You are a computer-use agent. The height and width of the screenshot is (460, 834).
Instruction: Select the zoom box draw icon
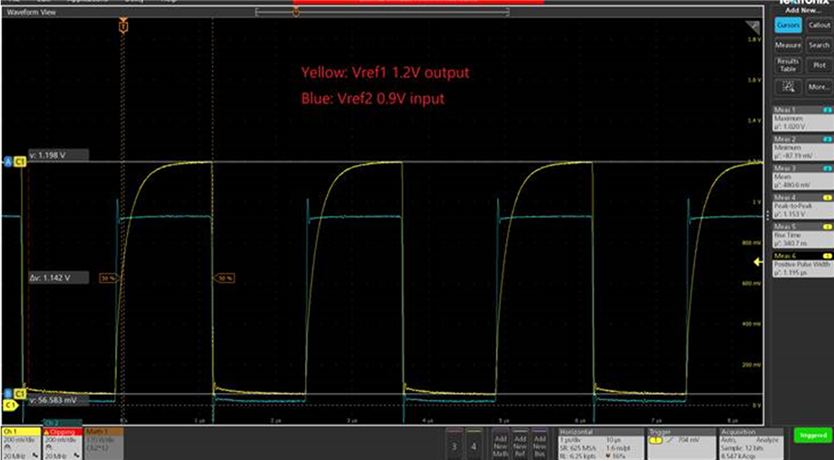coord(788,86)
